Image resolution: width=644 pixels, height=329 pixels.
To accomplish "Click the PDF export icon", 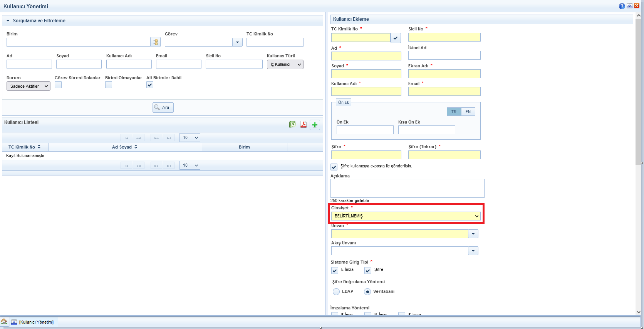I will (304, 124).
